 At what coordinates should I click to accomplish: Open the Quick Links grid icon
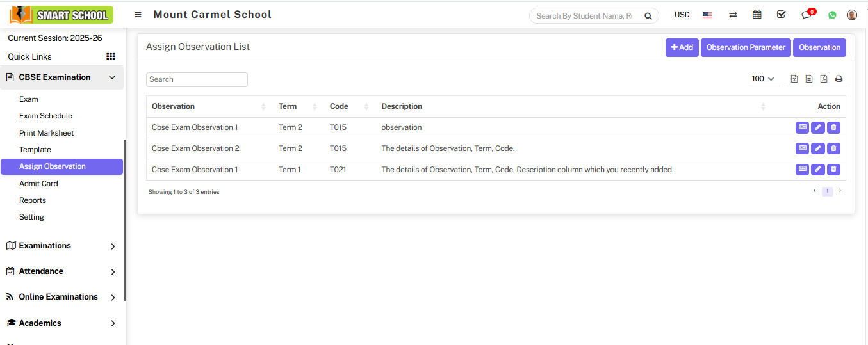tap(110, 56)
